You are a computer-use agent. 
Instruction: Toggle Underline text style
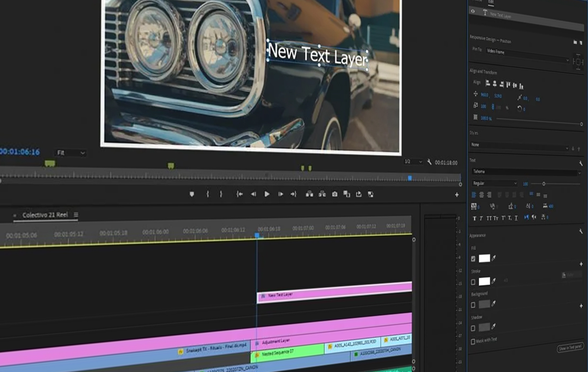(x=516, y=218)
